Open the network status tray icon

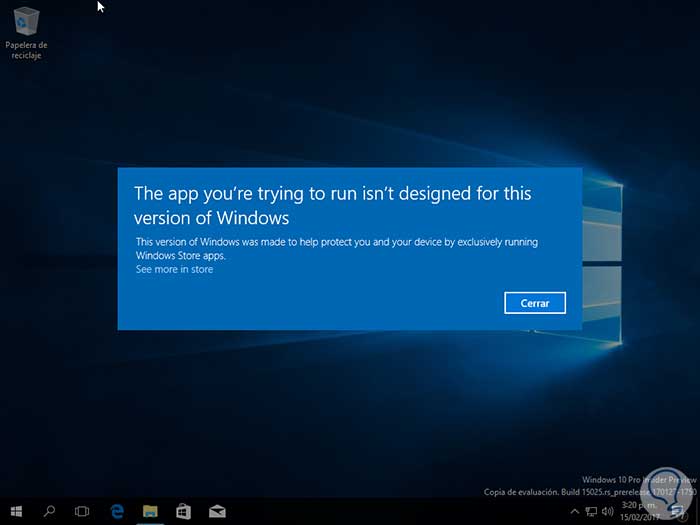591,511
